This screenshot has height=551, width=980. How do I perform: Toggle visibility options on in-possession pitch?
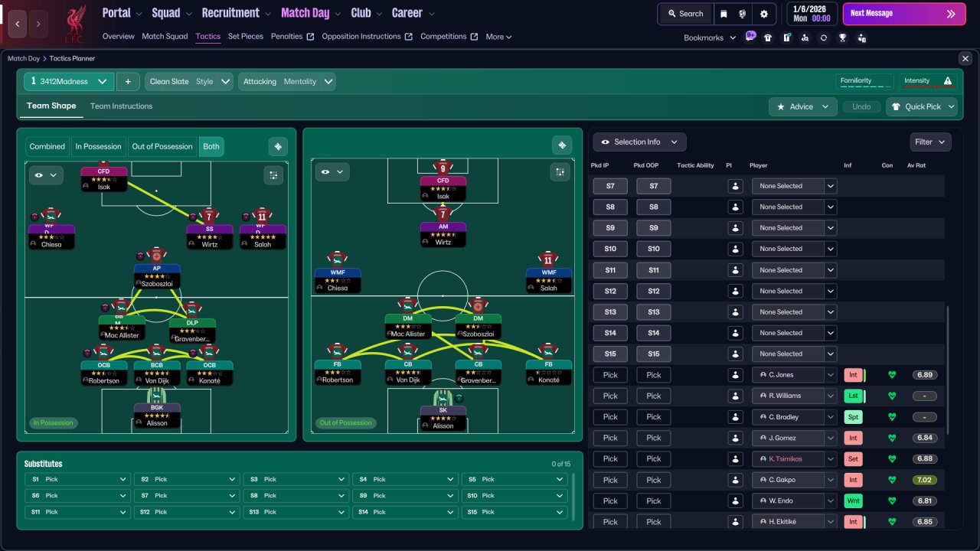point(46,175)
